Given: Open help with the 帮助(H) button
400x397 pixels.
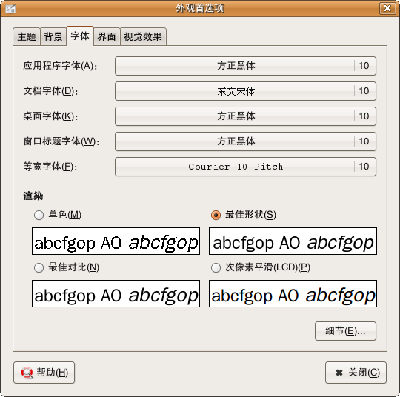Looking at the screenshot, I should tap(44, 372).
